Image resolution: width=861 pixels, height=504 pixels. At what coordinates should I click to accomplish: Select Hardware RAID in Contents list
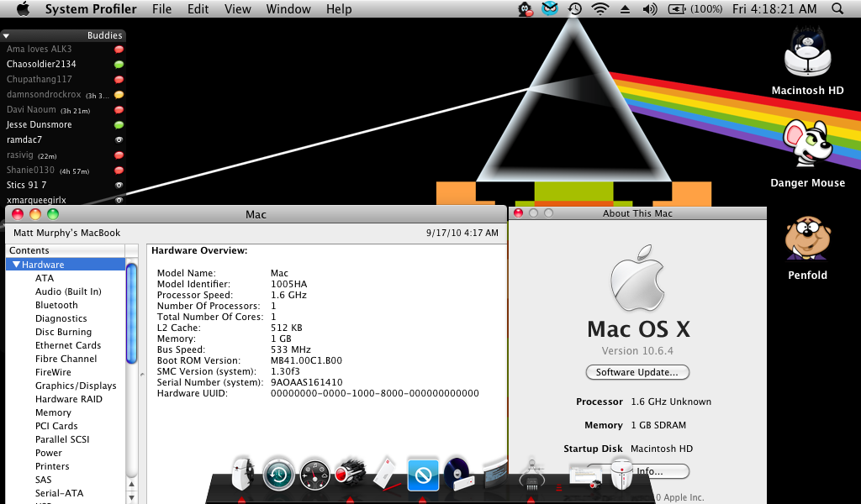[69, 399]
